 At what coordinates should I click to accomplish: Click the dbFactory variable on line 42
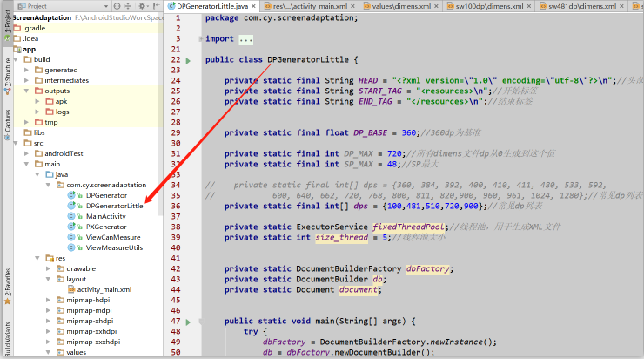pos(427,269)
